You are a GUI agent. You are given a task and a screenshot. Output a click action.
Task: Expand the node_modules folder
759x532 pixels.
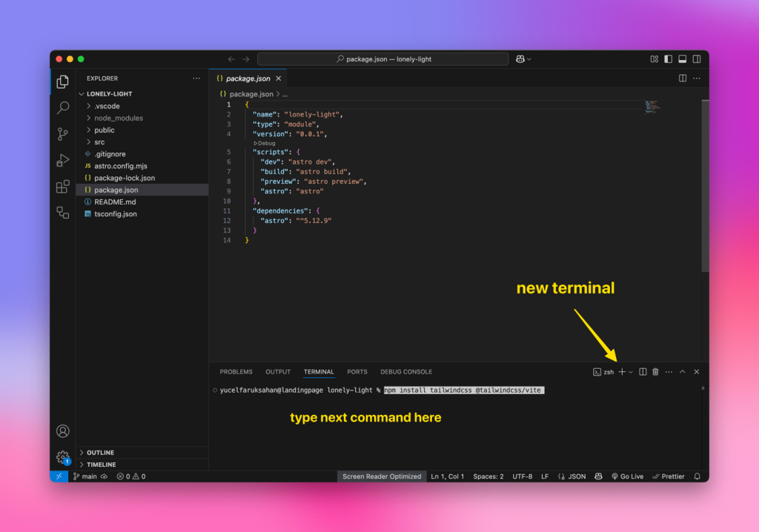[x=119, y=118]
